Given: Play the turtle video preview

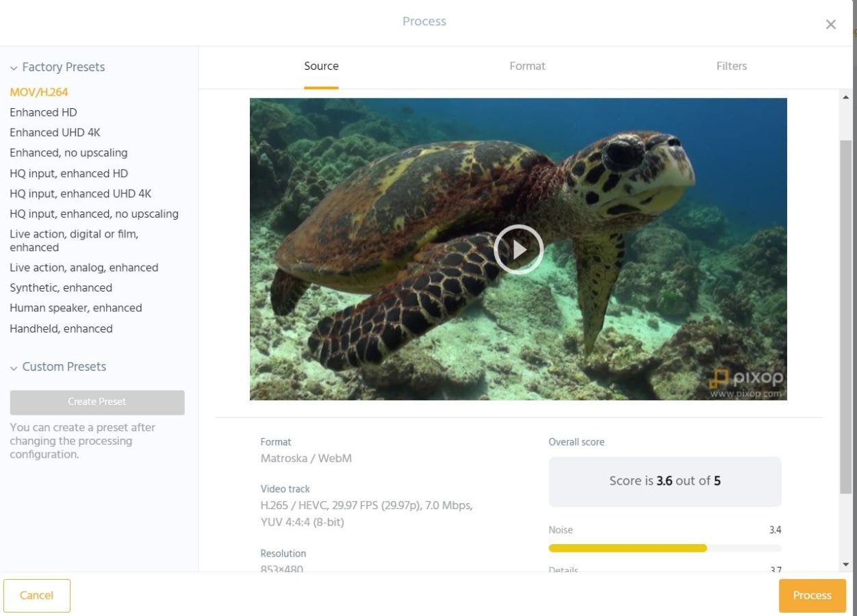Looking at the screenshot, I should 518,249.
